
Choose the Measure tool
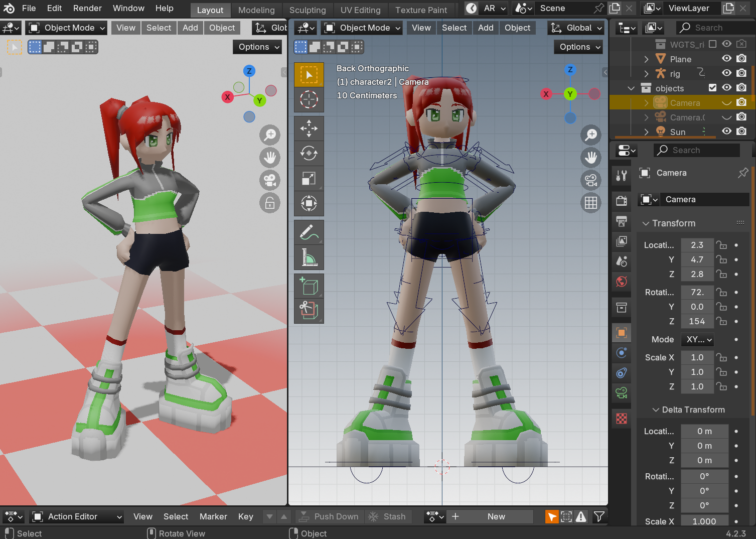[x=309, y=257]
